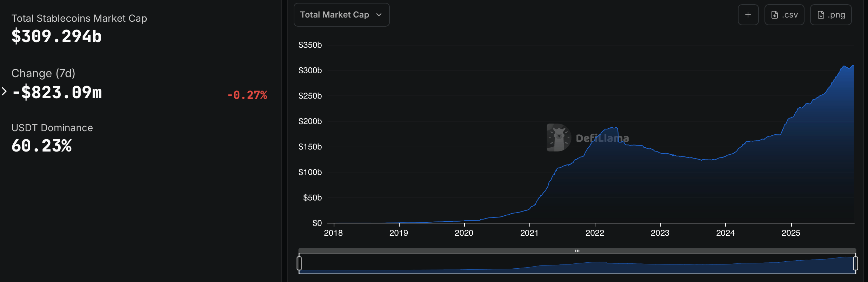Click the DefiLlama llama logo watermark
Viewport: 868px width, 282px height.
pos(559,137)
